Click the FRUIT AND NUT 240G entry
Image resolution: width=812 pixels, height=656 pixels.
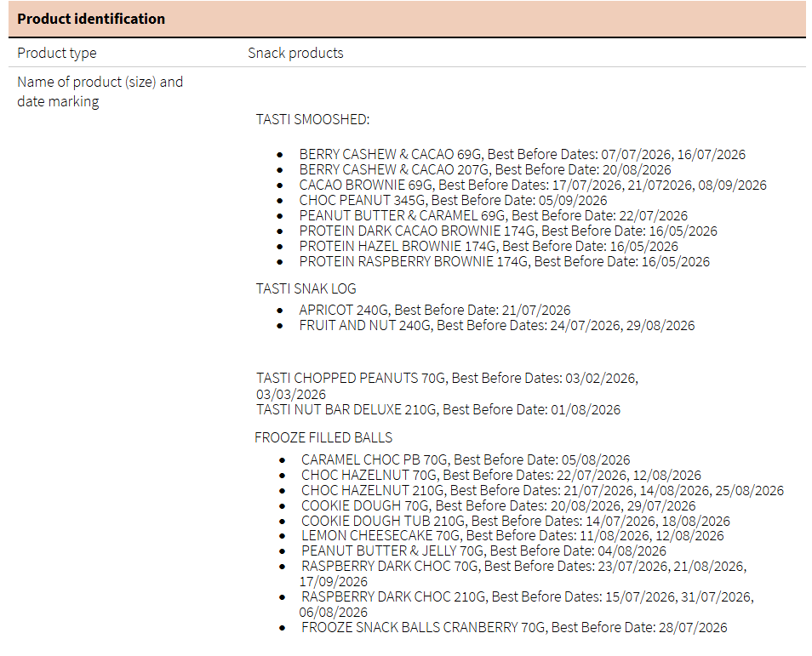point(496,326)
